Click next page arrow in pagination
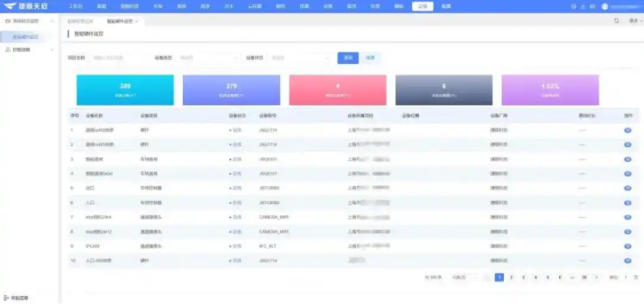644x305 pixels. tap(596, 277)
